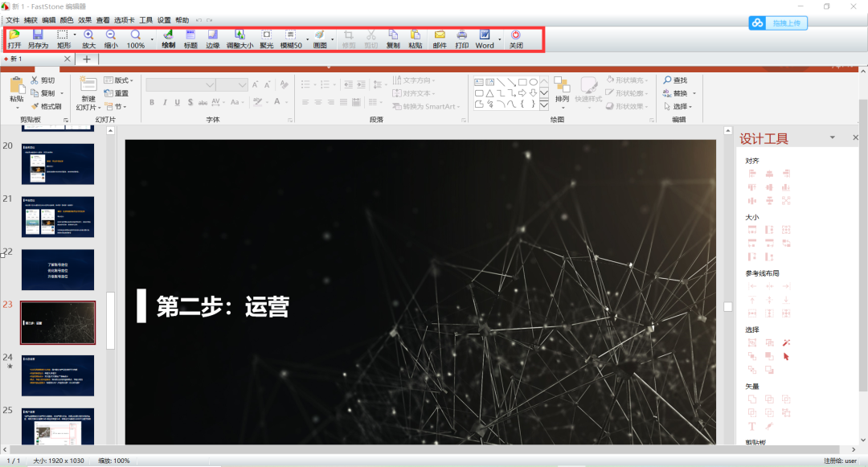Toggle italic formatting
Screen dimensions: 868x467
tap(163, 102)
